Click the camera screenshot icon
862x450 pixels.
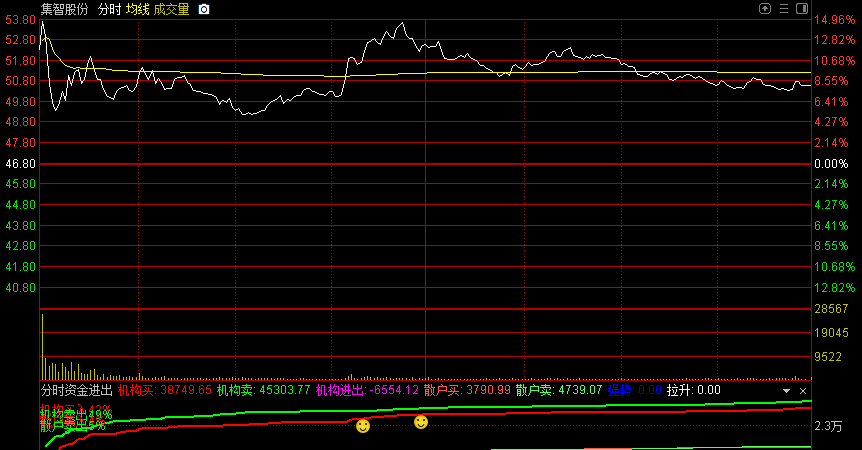(x=204, y=9)
